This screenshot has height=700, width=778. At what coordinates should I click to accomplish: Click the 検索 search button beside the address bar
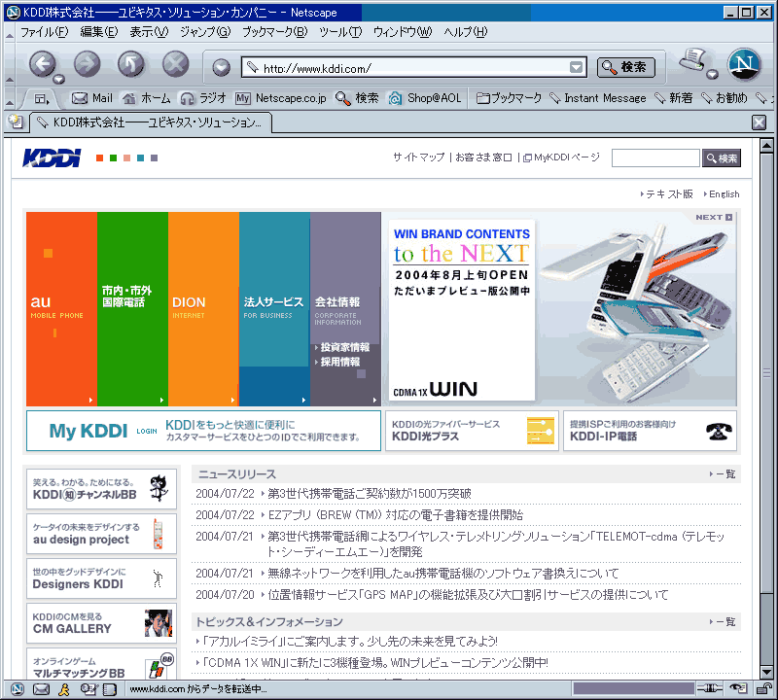625,67
